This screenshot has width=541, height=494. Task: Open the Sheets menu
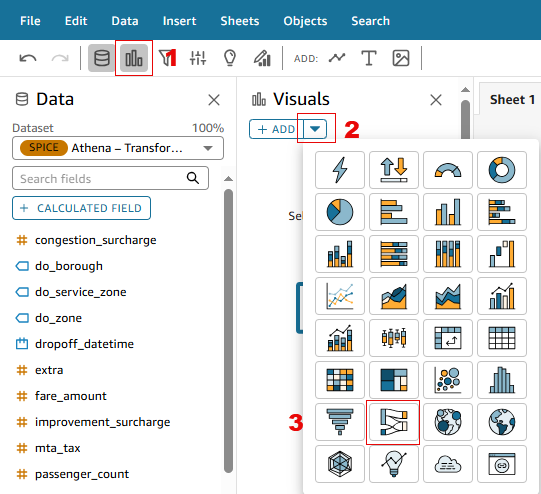[240, 21]
